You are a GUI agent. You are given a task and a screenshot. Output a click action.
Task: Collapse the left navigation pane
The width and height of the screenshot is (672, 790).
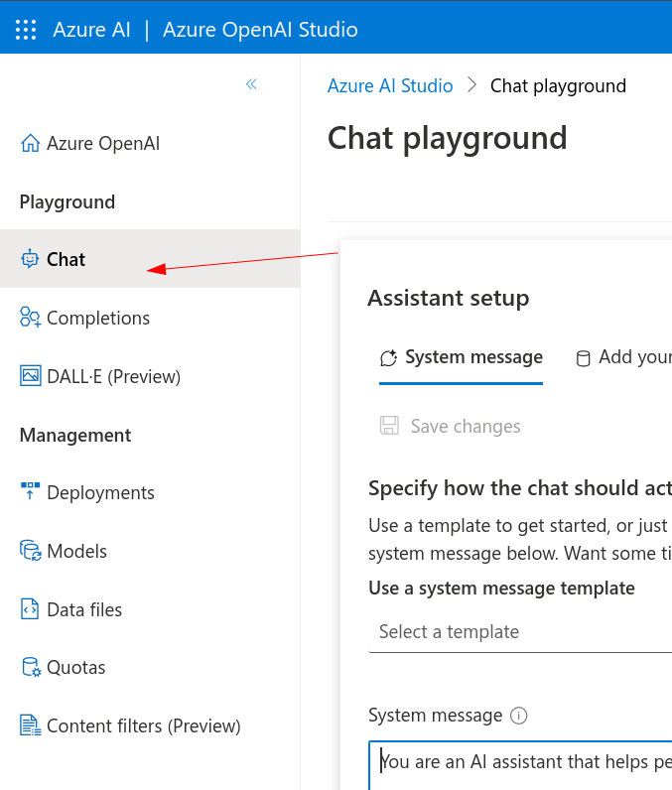point(251,84)
